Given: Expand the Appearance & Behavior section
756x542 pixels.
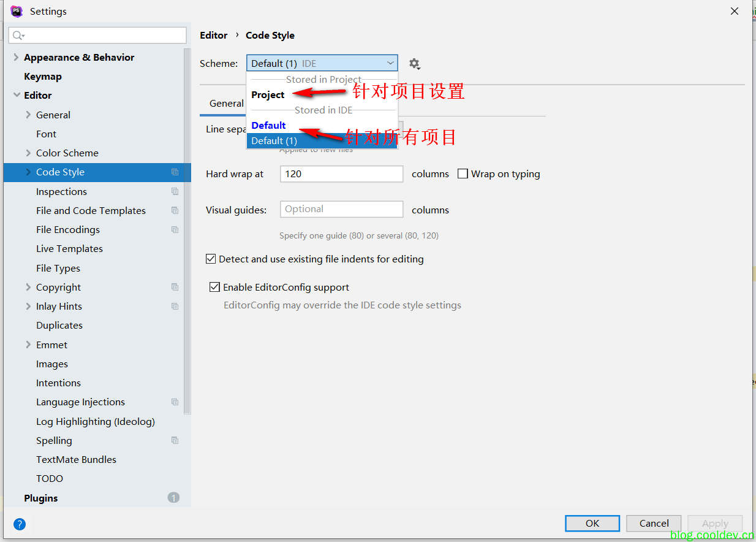Looking at the screenshot, I should 17,57.
